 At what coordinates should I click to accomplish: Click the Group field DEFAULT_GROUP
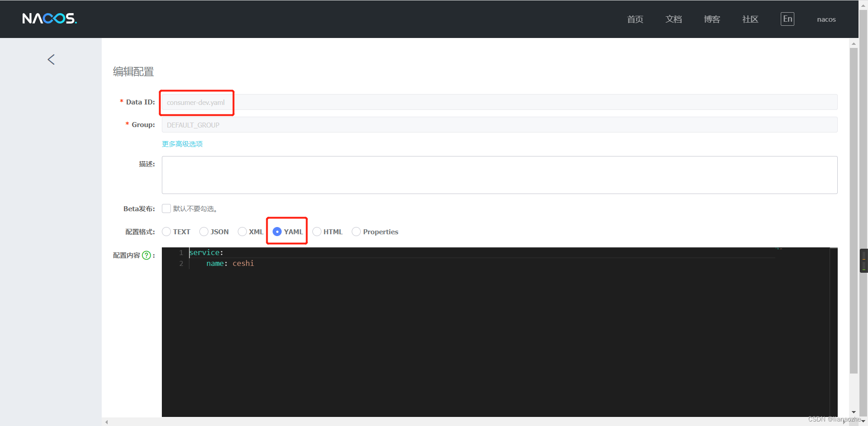[500, 125]
